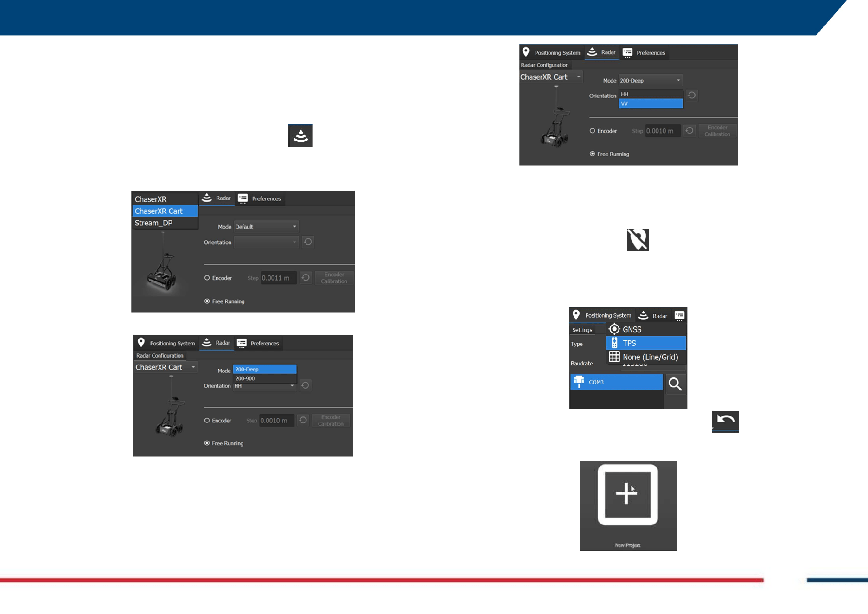Click Encoder Calibration beside Step 0.0011 m
The width and height of the screenshot is (868, 614).
334,278
